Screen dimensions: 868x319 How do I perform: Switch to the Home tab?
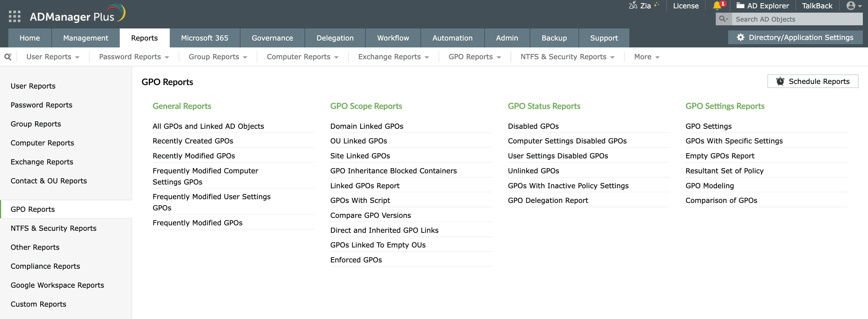(30, 38)
